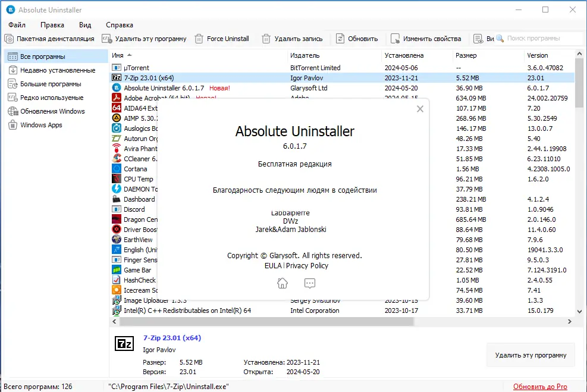The image size is (587, 392).
Task: Click the HashCheck icon
Action: coord(117,280)
